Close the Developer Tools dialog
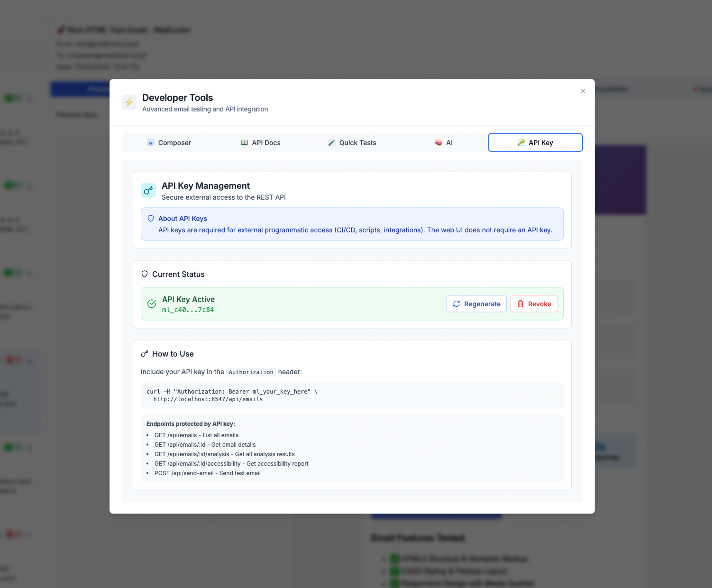712x588 pixels. (583, 91)
